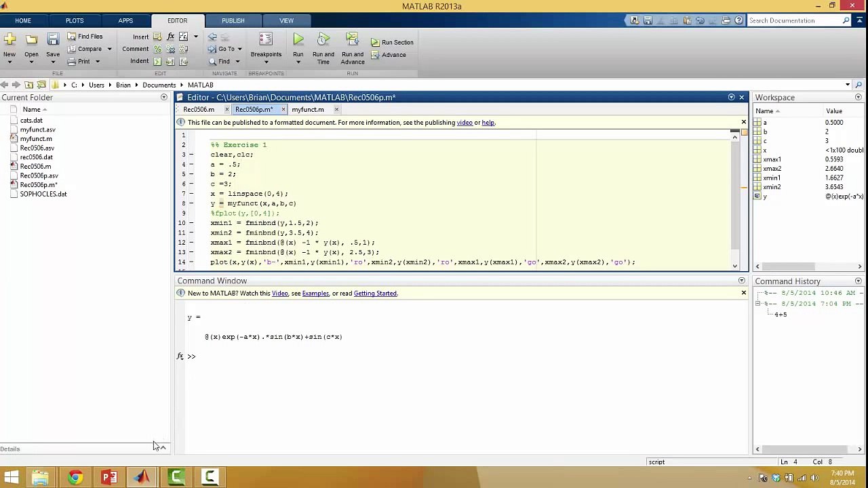The width and height of the screenshot is (868, 488).
Task: Select cats.dat in Current Folder
Action: coord(31,120)
